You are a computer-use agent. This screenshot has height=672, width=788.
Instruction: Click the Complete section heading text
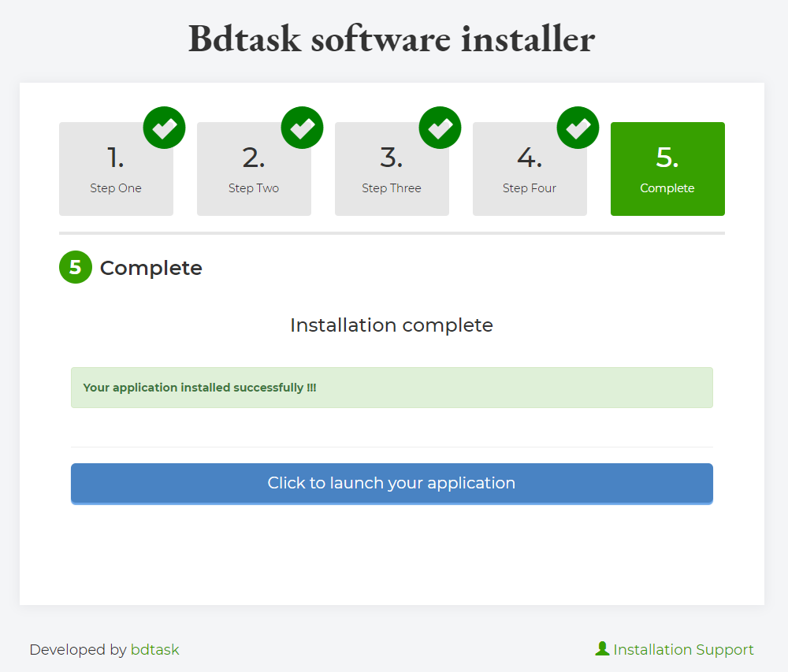click(151, 268)
